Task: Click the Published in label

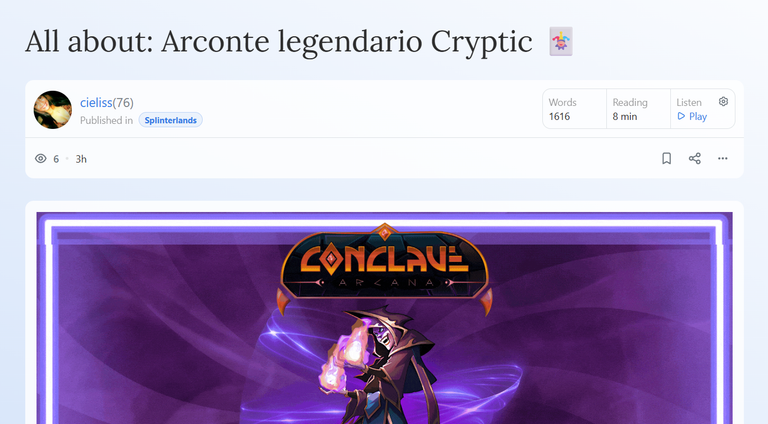Action: (106, 120)
